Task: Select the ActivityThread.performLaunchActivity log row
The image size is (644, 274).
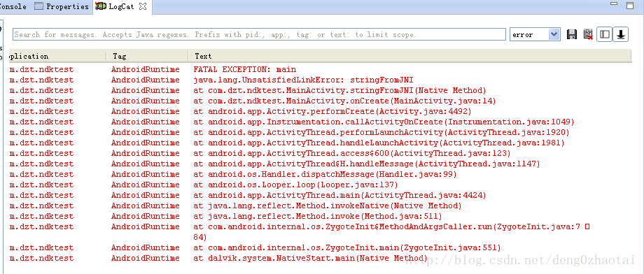Action: click(x=321, y=132)
